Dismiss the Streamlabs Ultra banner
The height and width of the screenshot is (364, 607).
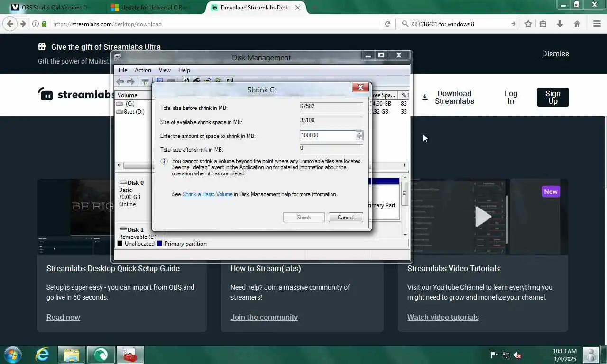(555, 54)
